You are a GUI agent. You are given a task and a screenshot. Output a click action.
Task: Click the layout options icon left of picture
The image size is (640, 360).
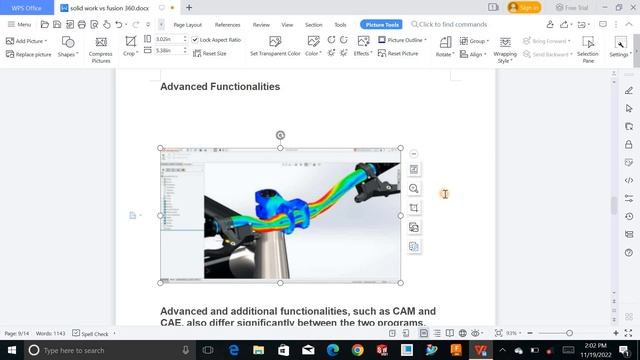pyautogui.click(x=134, y=215)
